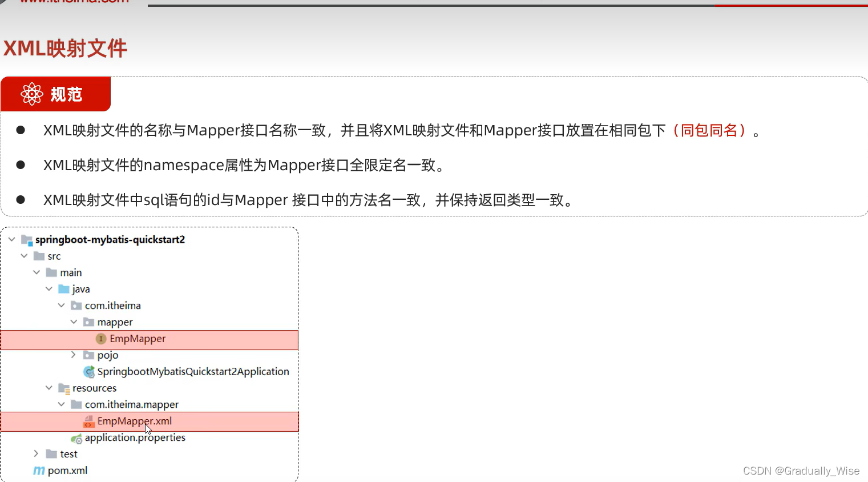868x482 pixels.
Task: Click the atom icon in 规范 header
Action: pyautogui.click(x=32, y=94)
